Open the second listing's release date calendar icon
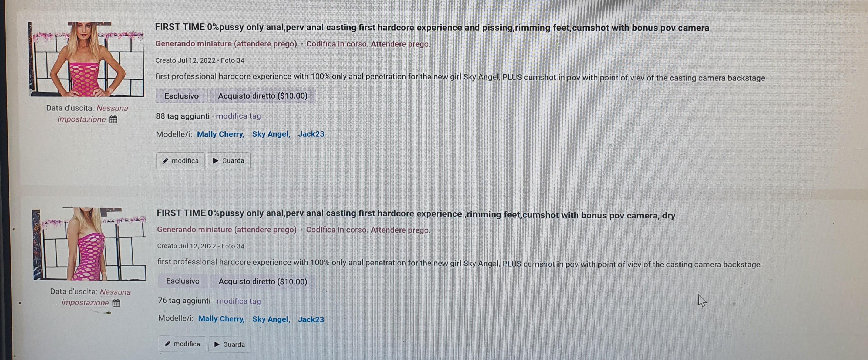This screenshot has width=868, height=360. (x=116, y=303)
